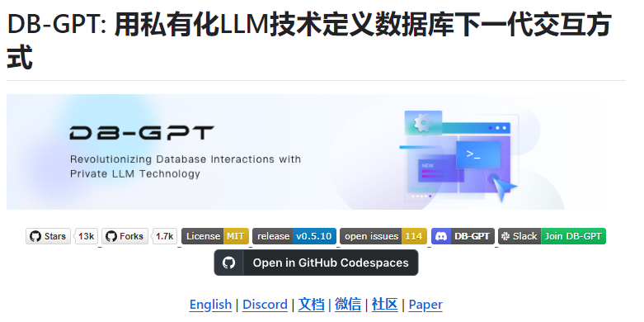Open the Discord text link

click(265, 305)
